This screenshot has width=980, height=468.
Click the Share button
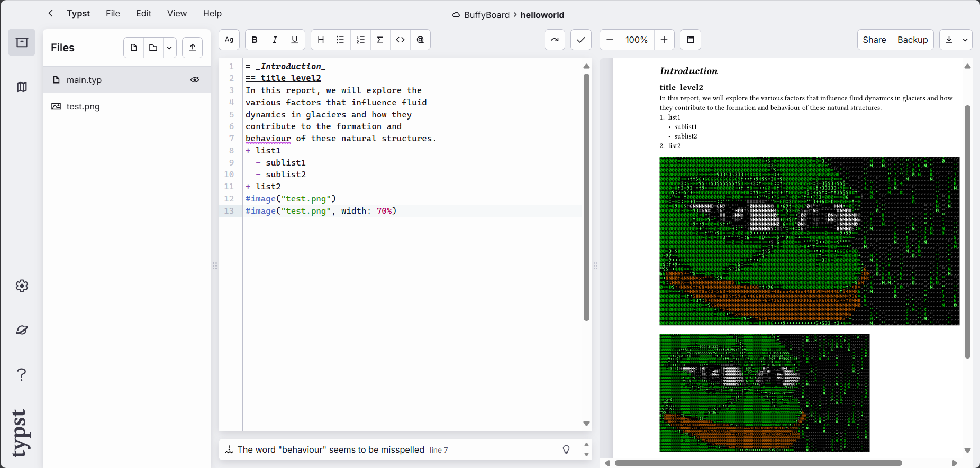click(874, 40)
